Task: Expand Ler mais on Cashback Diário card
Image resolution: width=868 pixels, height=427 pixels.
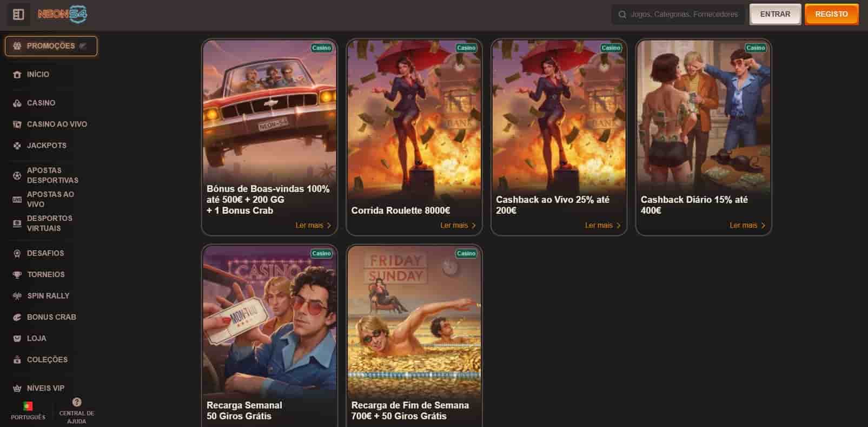Action: [747, 225]
